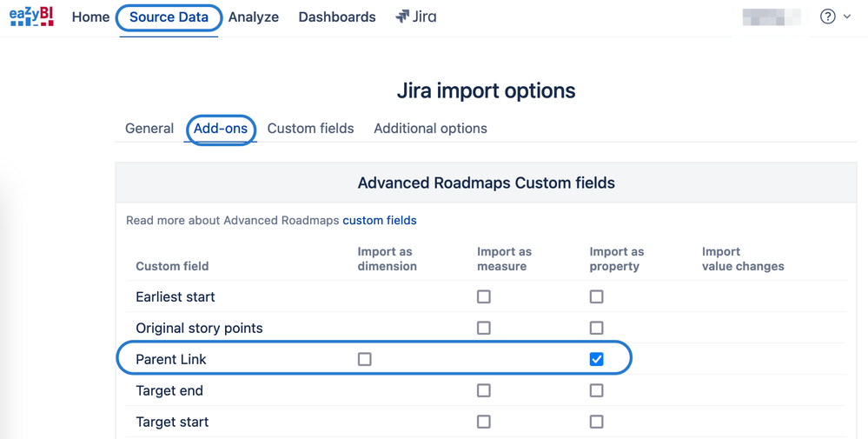Open the help question mark icon
The image size is (868, 439).
[x=827, y=17]
